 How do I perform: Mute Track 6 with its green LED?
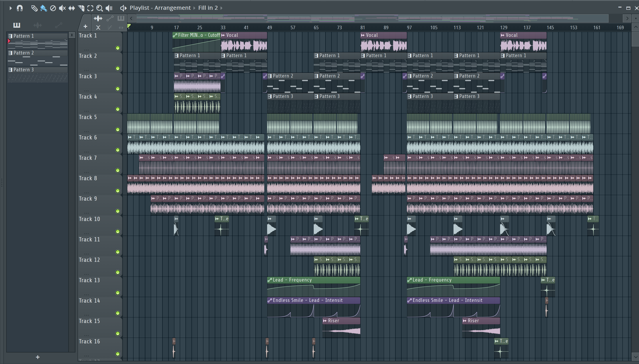tap(118, 150)
